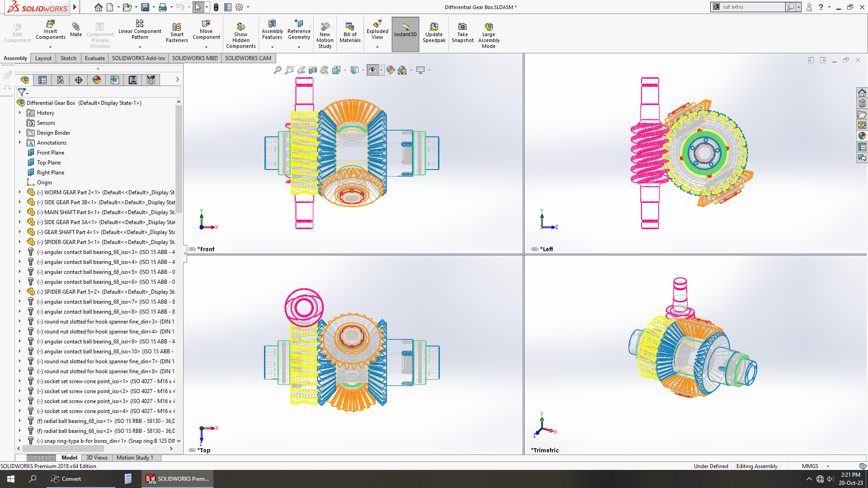Open the Apply Scene icon
Image resolution: width=868 pixels, height=488 pixels.
[x=402, y=70]
